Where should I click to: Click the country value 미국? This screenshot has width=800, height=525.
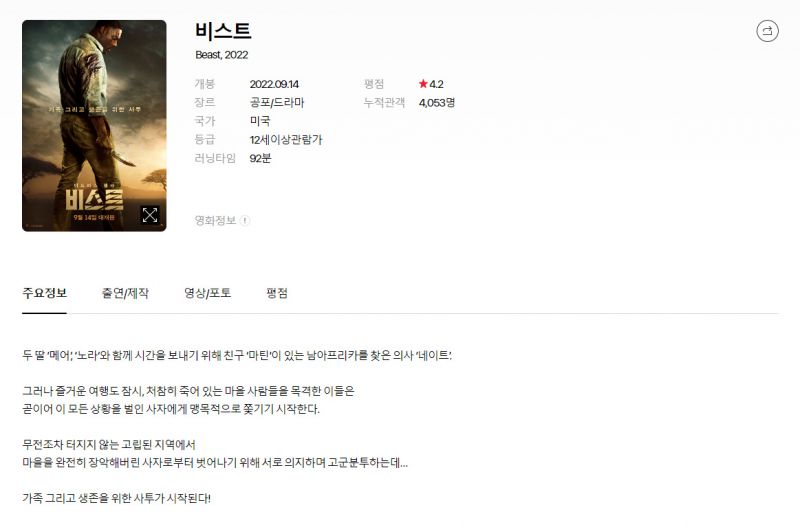pyautogui.click(x=260, y=121)
